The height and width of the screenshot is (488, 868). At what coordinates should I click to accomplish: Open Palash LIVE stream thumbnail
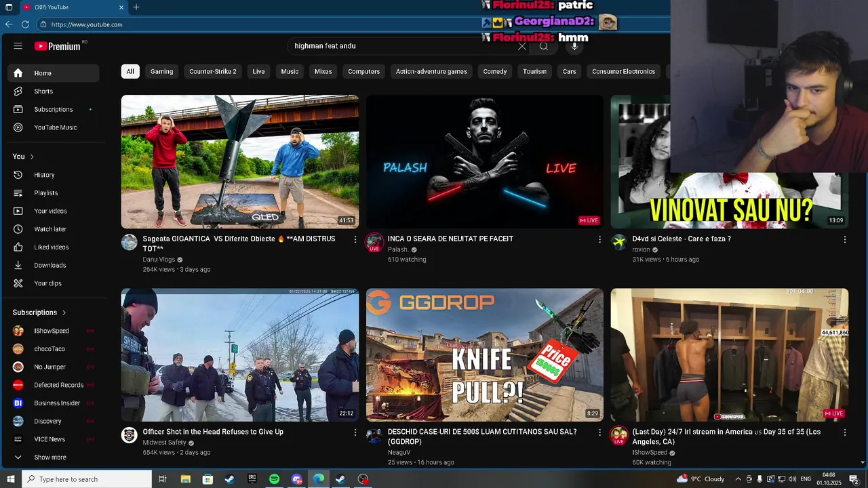pos(485,161)
